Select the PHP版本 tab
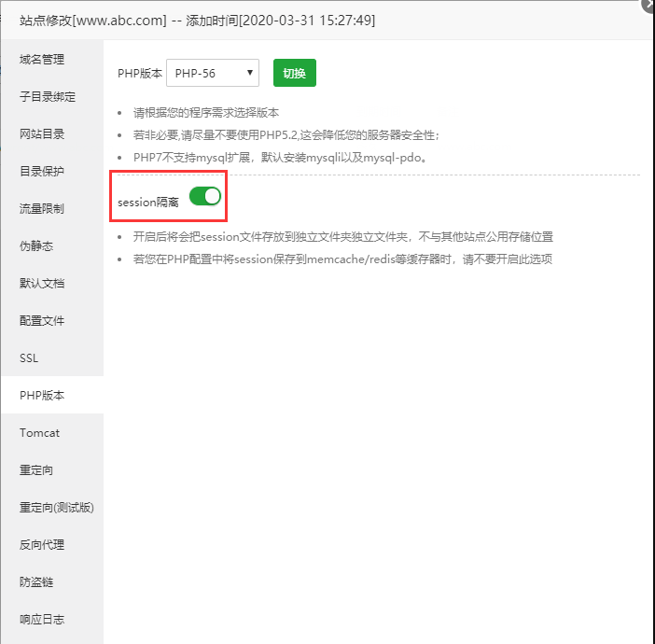The height and width of the screenshot is (644, 655). (x=52, y=395)
